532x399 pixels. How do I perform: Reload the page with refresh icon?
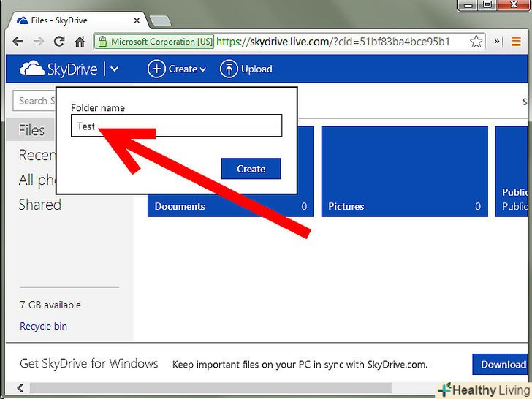[59, 42]
